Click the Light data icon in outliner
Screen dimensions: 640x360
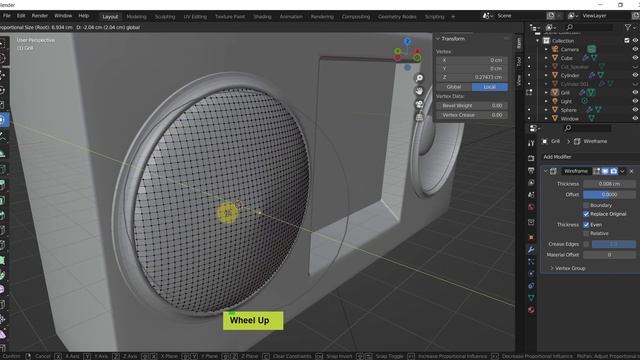click(x=585, y=101)
